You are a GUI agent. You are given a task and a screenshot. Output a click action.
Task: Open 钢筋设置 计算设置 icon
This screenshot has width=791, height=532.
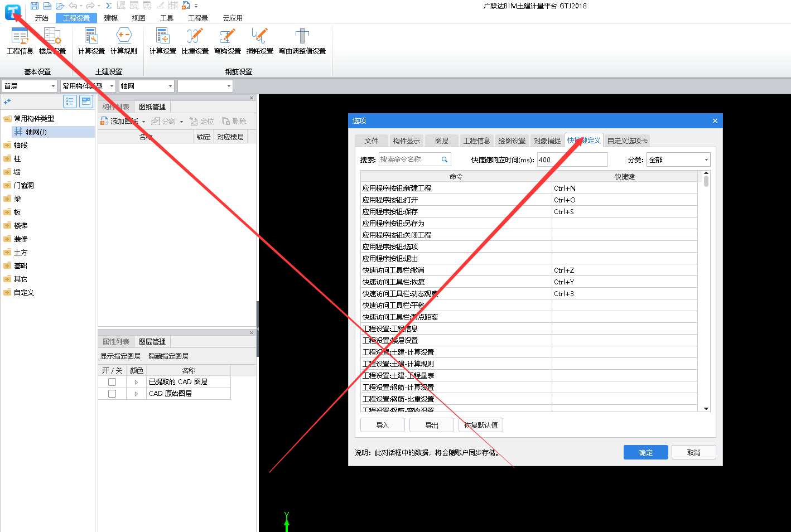coord(163,41)
